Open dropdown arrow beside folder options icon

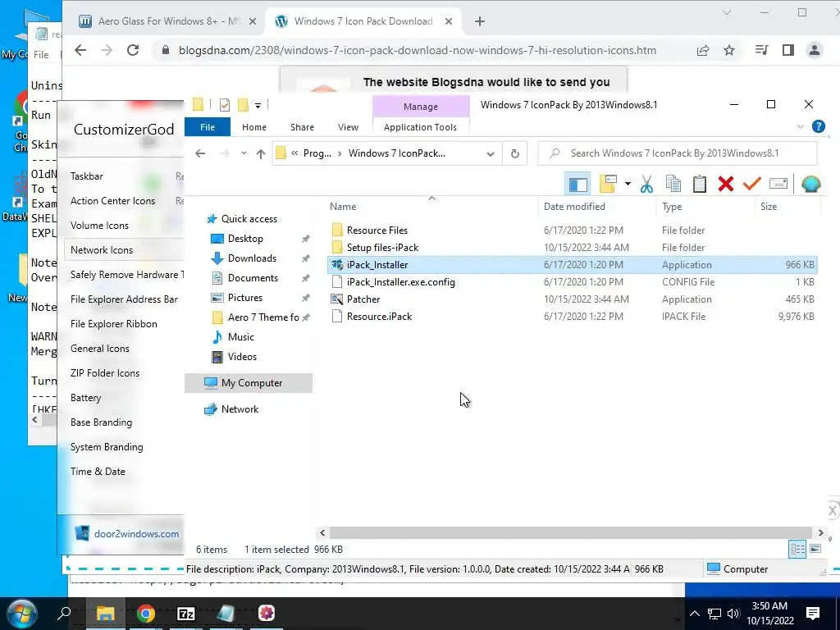628,185
